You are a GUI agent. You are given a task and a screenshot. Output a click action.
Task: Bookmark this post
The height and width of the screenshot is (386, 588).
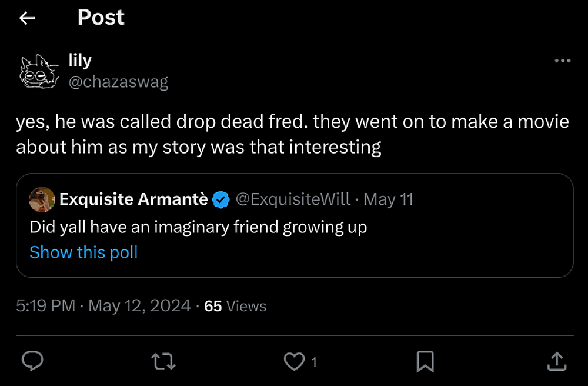tap(425, 361)
